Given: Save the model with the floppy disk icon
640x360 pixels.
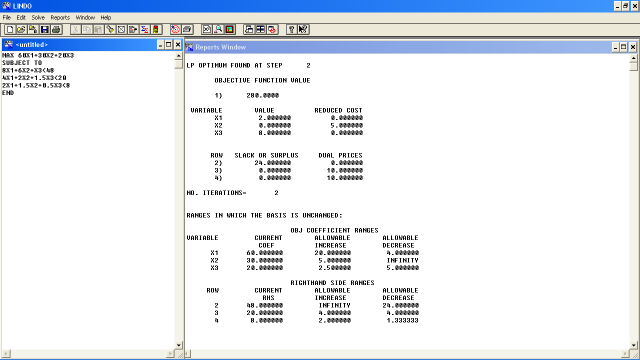Looking at the screenshot, I should point(44,29).
